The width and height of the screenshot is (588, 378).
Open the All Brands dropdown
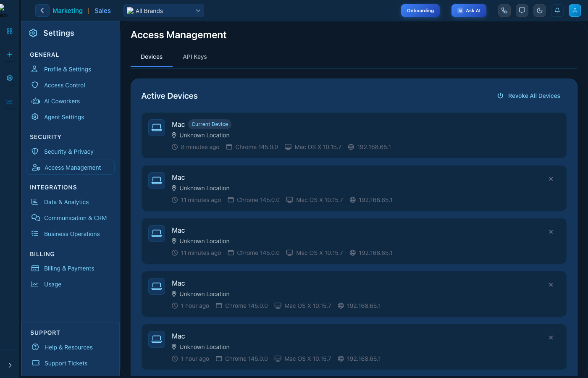pyautogui.click(x=164, y=10)
